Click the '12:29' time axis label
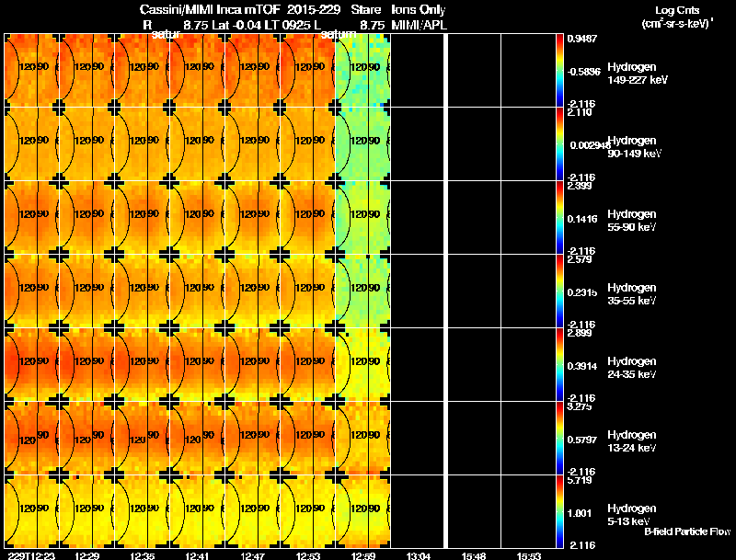Image resolution: width=736 pixels, height=560 pixels. click(x=86, y=555)
